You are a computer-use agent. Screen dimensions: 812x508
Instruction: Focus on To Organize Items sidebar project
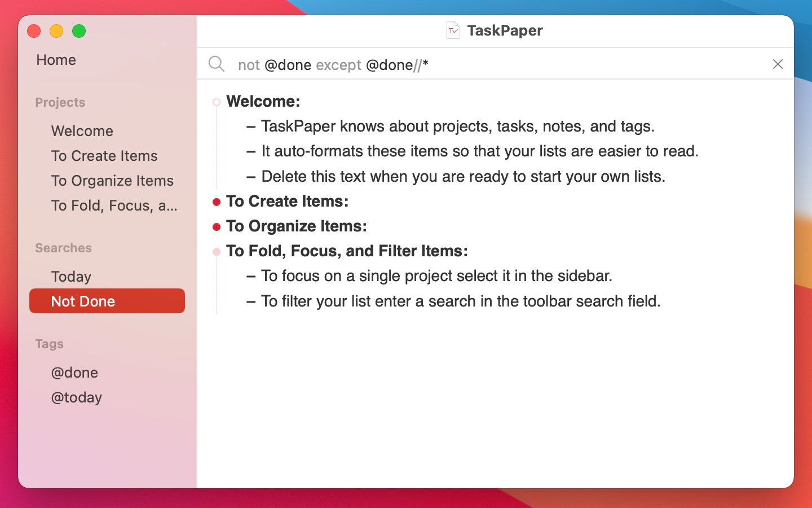112,181
